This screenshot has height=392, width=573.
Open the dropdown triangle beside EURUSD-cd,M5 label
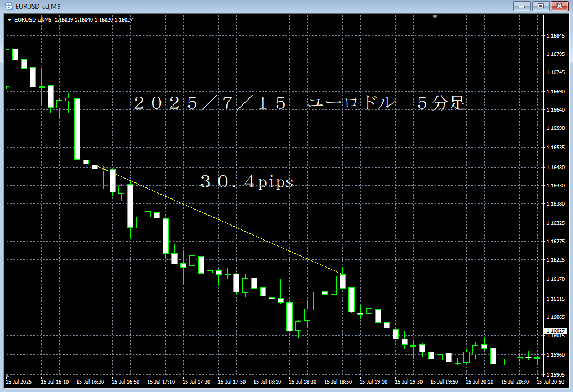[x=9, y=20]
